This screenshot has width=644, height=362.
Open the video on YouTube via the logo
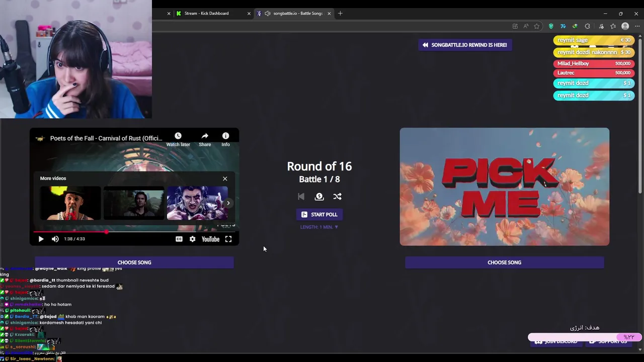pyautogui.click(x=210, y=239)
